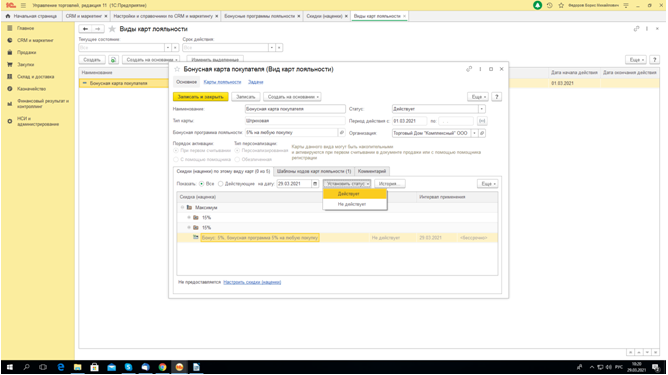Image resolution: width=668 pixels, height=375 pixels.
Task: Go forward with the right arrow button
Action: click(98, 29)
